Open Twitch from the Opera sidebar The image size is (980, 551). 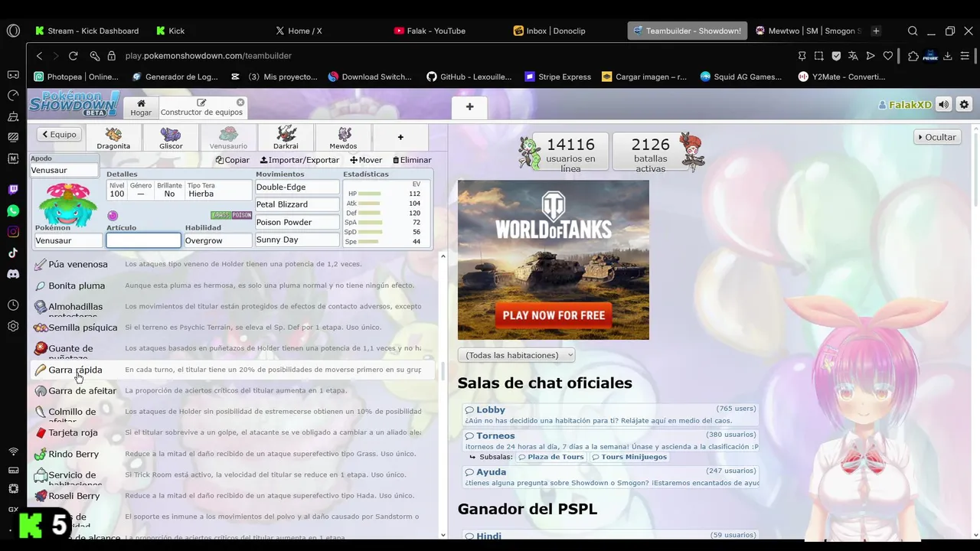13,190
